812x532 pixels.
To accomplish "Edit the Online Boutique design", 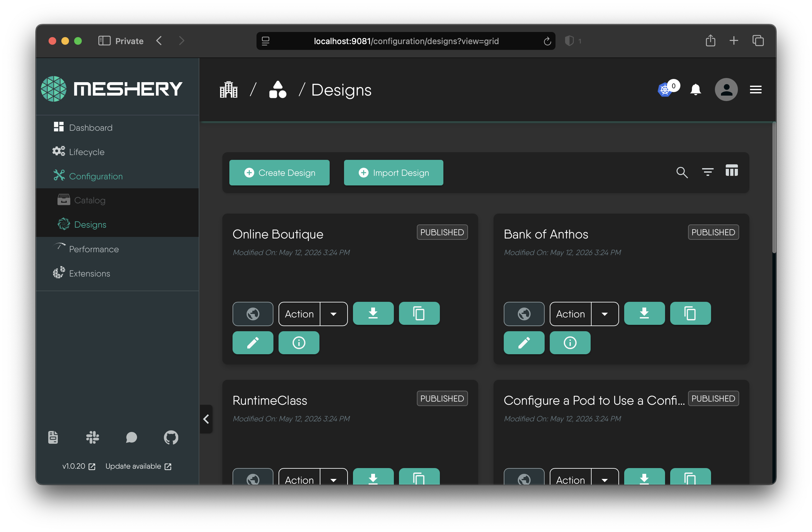I will coord(253,342).
